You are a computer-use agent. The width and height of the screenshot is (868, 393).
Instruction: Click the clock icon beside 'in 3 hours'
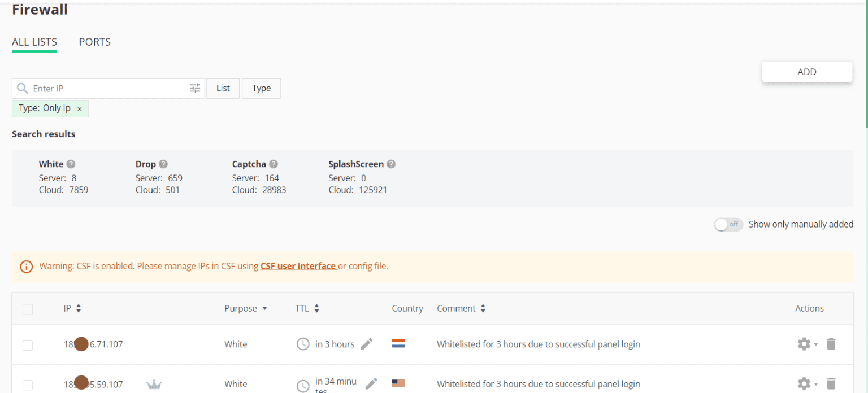pyautogui.click(x=302, y=344)
